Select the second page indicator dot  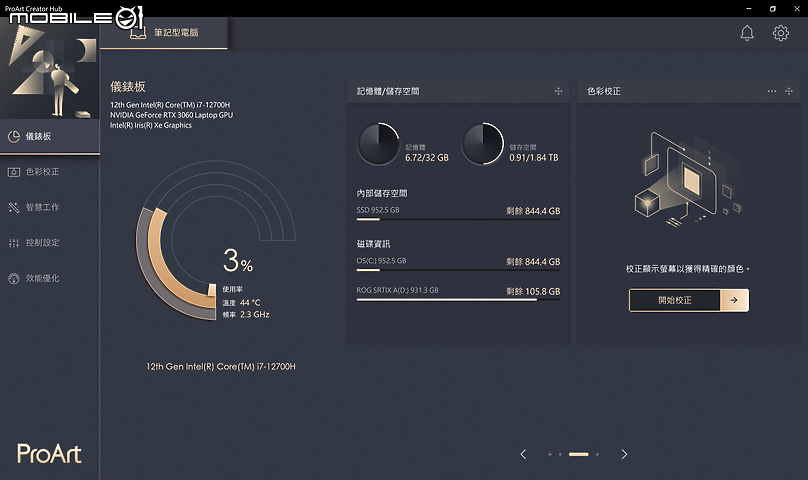[560, 454]
